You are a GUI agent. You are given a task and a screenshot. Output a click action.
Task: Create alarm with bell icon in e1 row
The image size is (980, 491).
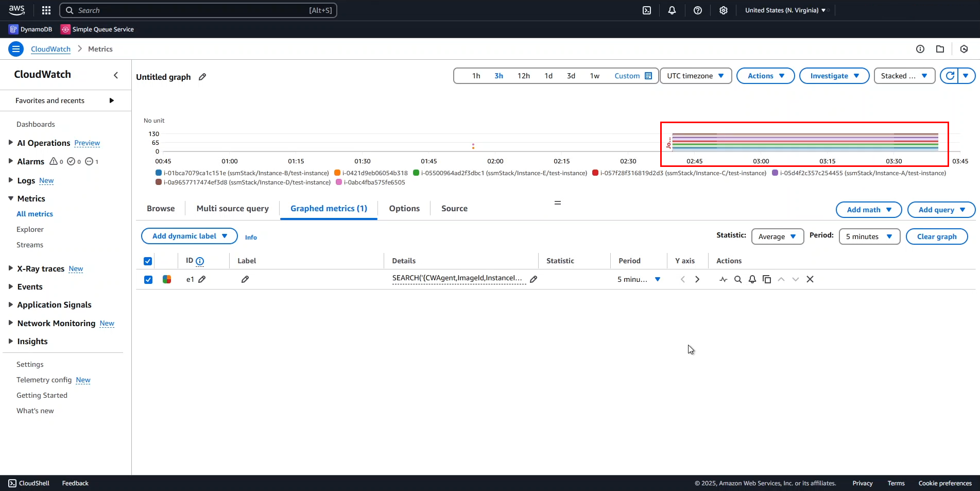[752, 279]
